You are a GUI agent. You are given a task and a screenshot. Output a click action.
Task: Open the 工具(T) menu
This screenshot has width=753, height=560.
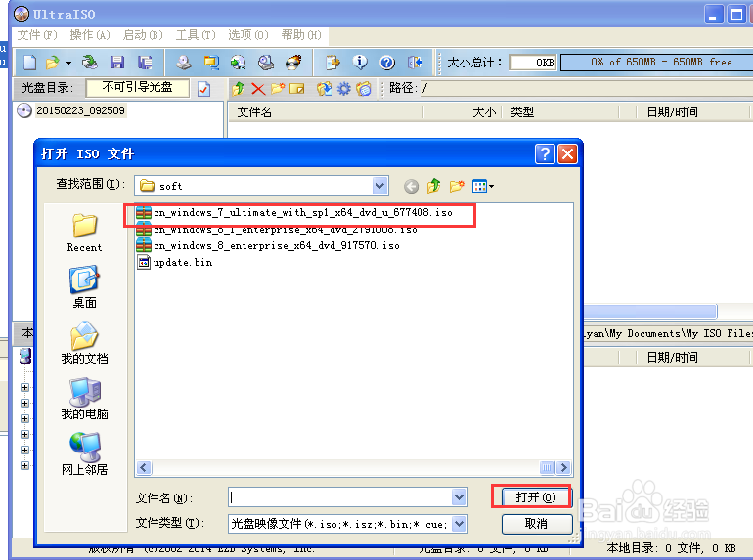(x=196, y=35)
